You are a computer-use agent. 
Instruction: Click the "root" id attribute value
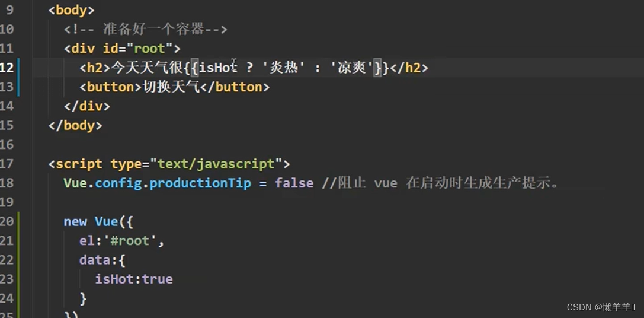pos(149,49)
